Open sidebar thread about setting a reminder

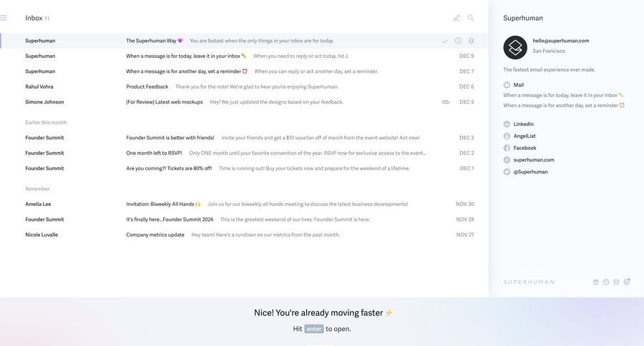(564, 106)
